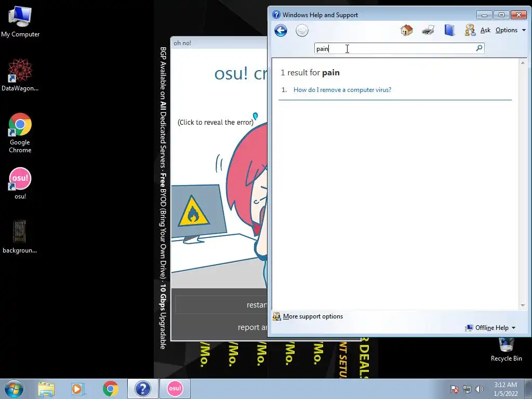532x399 pixels.
Task: Click the Ask label in Help toolbar
Action: point(486,30)
